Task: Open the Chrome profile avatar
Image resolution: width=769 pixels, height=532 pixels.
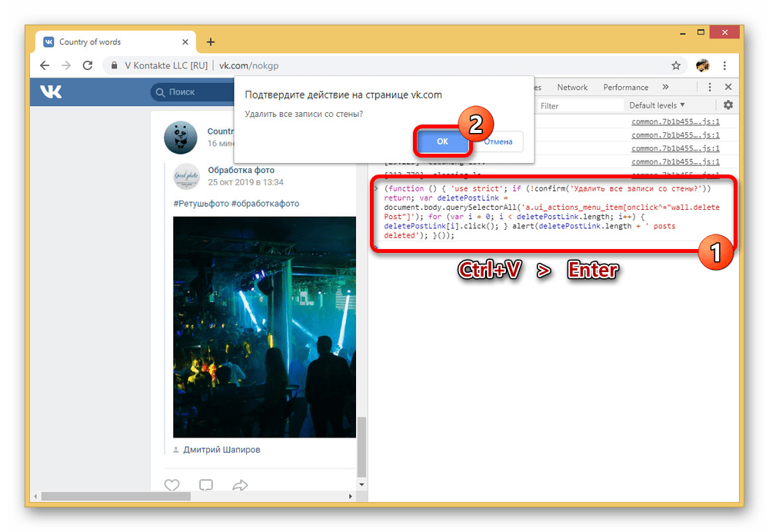Action: [702, 65]
